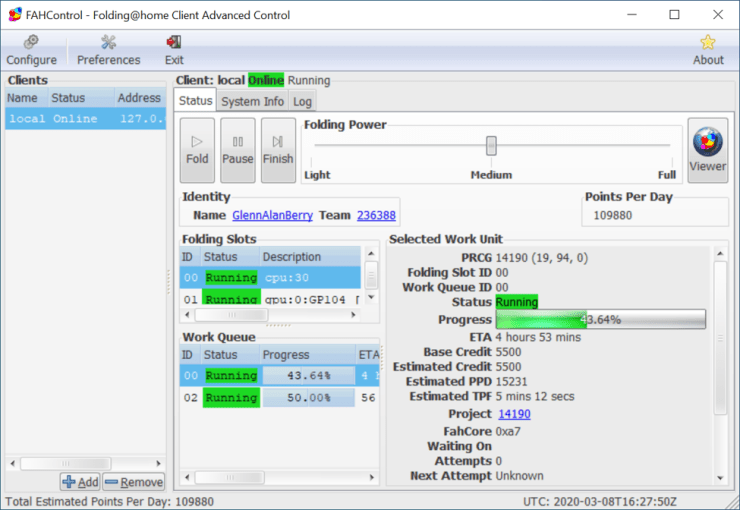Pause folding
The image size is (740, 510).
coord(238,150)
